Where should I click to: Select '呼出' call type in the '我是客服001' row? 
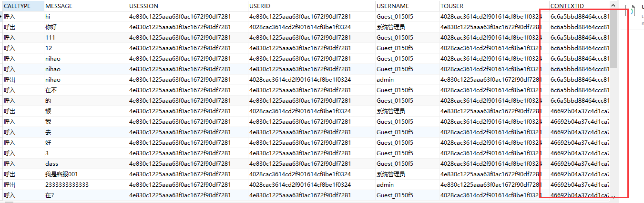[x=10, y=174]
